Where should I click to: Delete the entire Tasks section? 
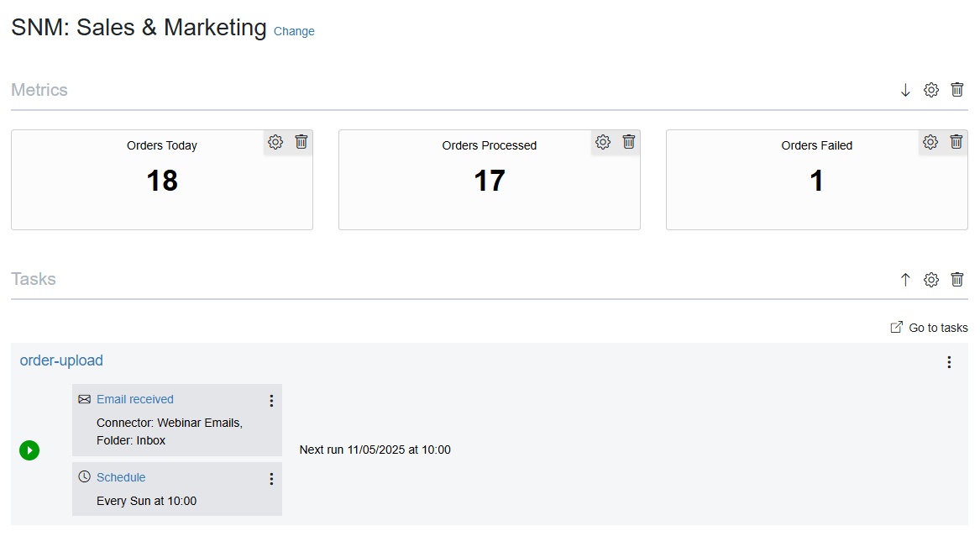[x=956, y=280]
